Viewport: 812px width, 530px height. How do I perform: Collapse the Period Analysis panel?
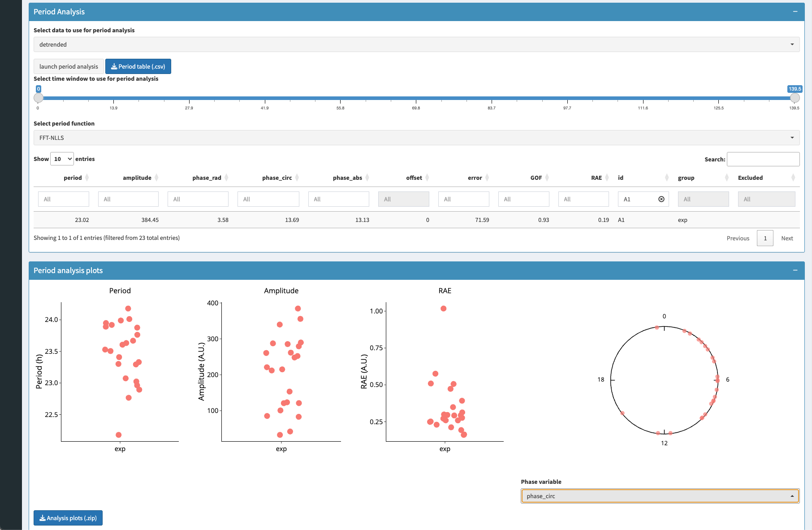795,12
